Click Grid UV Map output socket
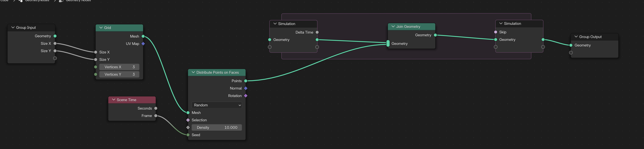The image size is (644, 149). [143, 44]
